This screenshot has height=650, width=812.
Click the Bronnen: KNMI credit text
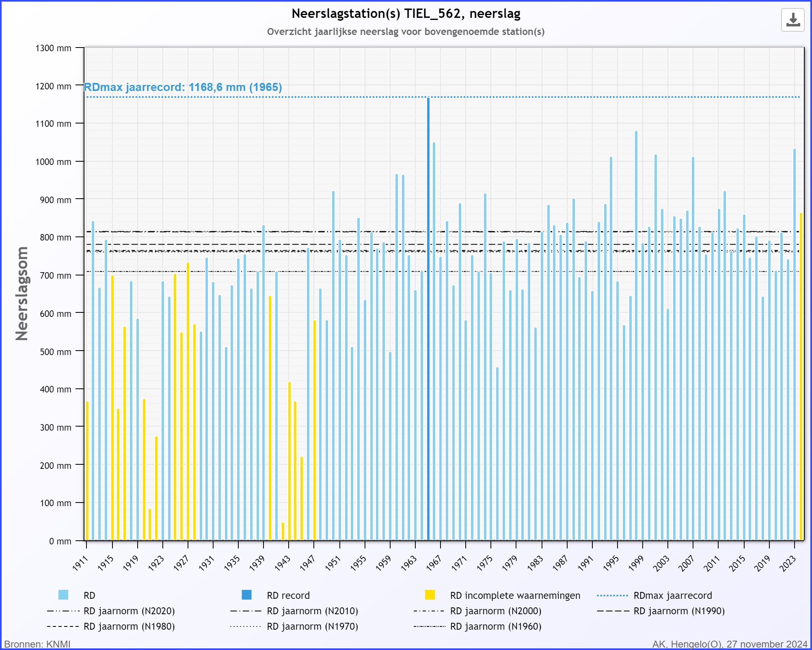pyautogui.click(x=37, y=644)
